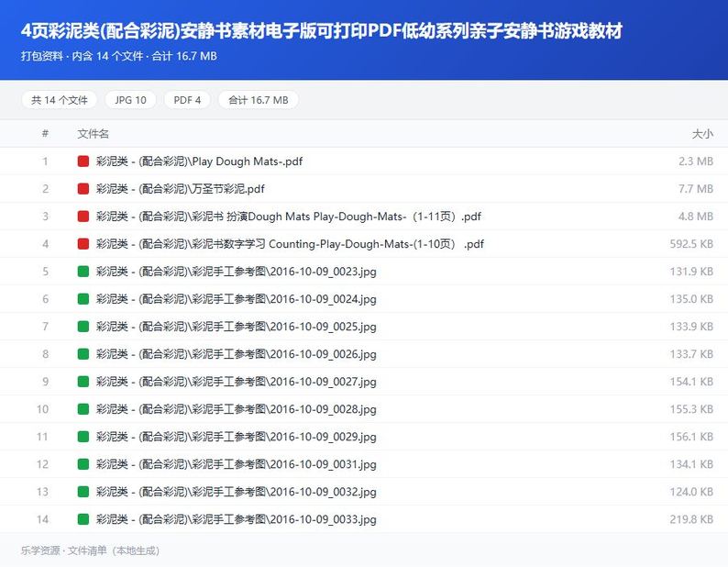Click the 155.3 KB size value

691,409
